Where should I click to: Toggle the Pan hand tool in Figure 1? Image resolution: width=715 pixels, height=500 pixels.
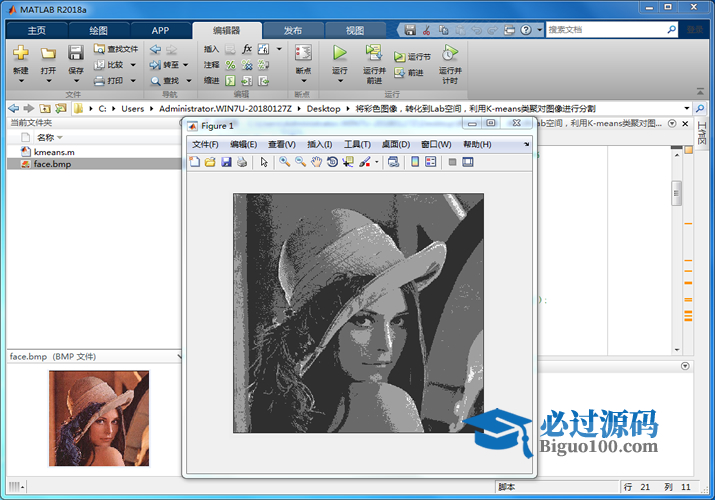click(316, 162)
